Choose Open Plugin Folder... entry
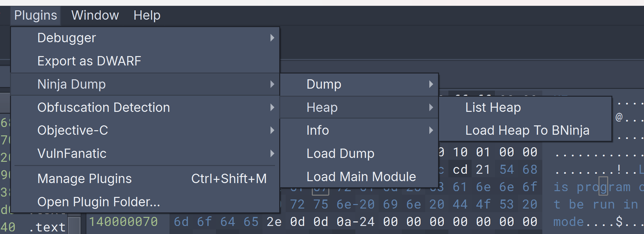This screenshot has height=234, width=644. [145, 202]
